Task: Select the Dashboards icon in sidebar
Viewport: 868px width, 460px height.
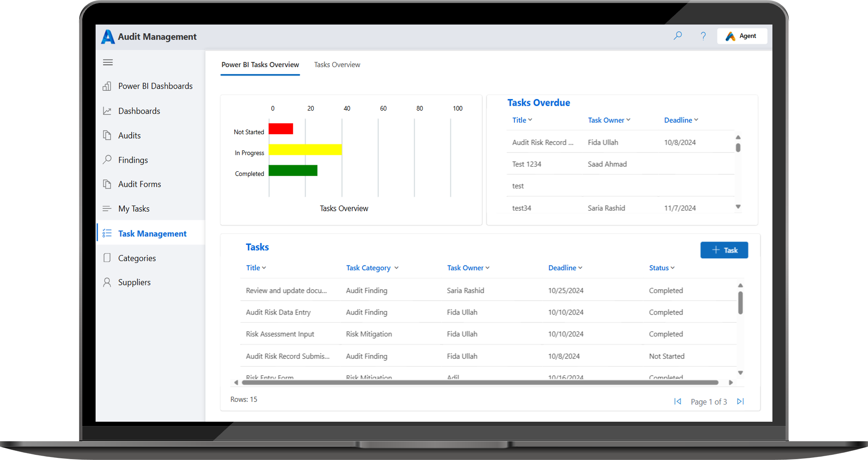Action: [x=107, y=111]
